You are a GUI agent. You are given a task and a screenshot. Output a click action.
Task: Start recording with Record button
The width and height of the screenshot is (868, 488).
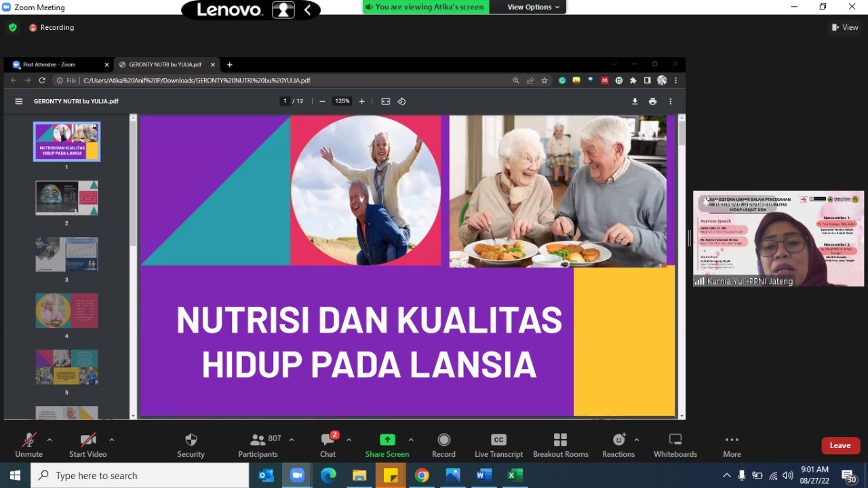click(443, 445)
